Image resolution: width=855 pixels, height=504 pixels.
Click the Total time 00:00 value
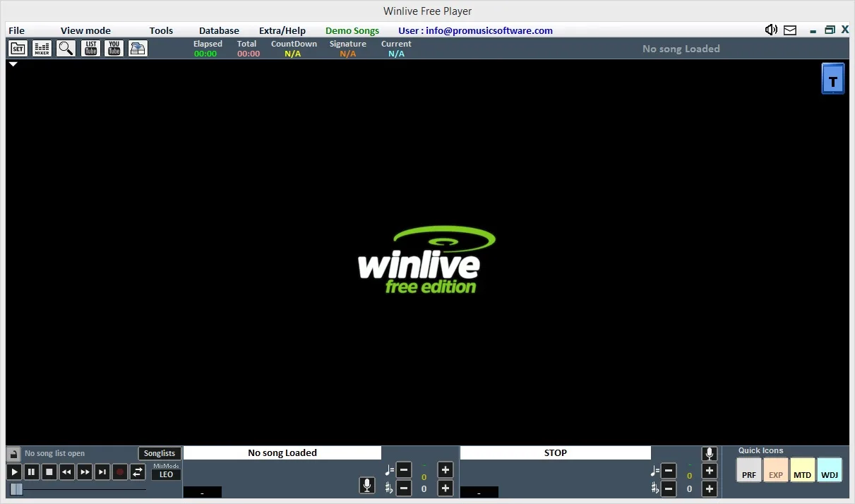(x=249, y=54)
